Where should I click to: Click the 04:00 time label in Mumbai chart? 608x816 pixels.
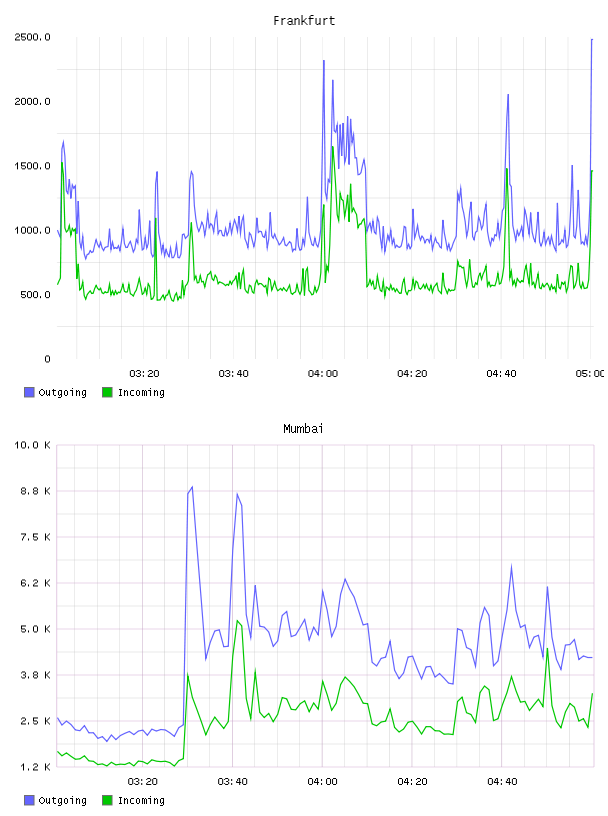coord(322,782)
